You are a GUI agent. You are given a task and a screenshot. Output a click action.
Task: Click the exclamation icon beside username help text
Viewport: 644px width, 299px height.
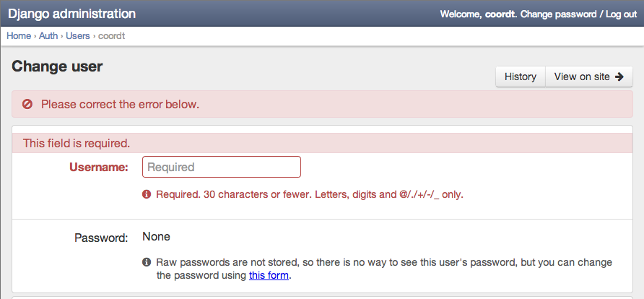tap(147, 194)
